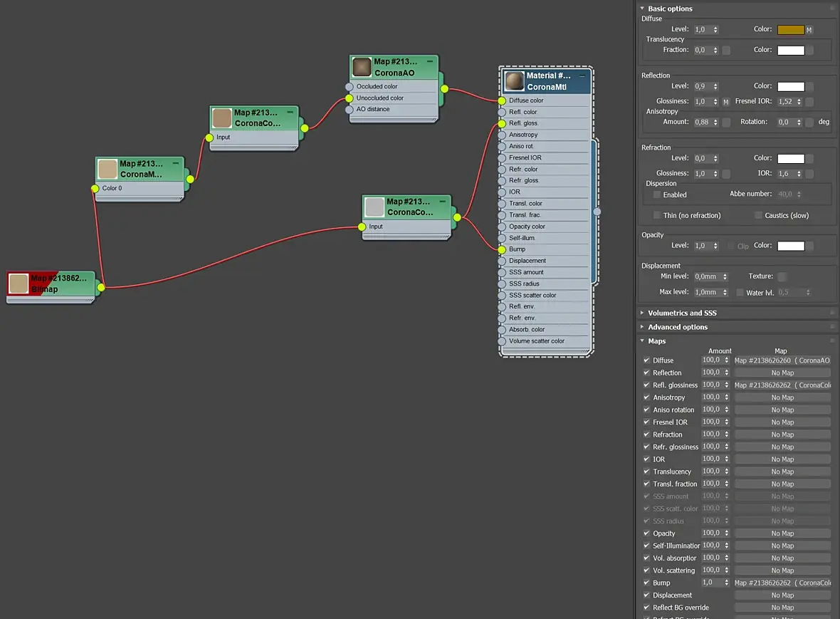This screenshot has height=619, width=840.
Task: Click the CoronaMtl material preview sphere
Action: tap(514, 81)
